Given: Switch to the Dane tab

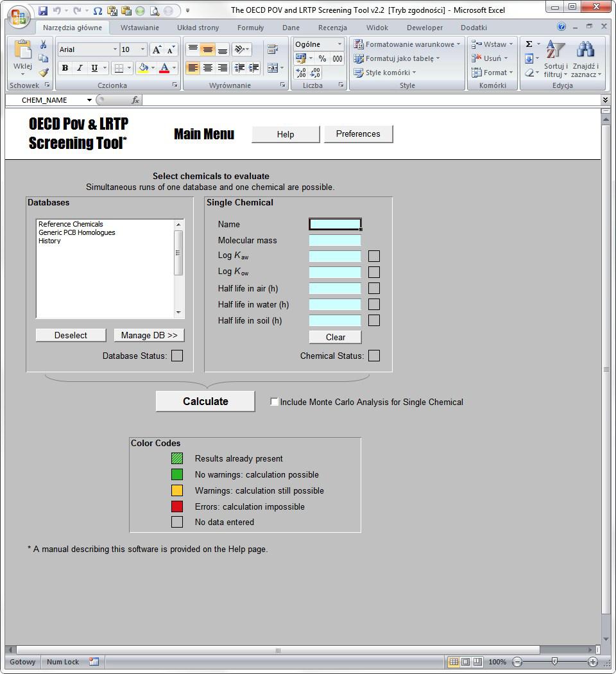Looking at the screenshot, I should pos(291,28).
